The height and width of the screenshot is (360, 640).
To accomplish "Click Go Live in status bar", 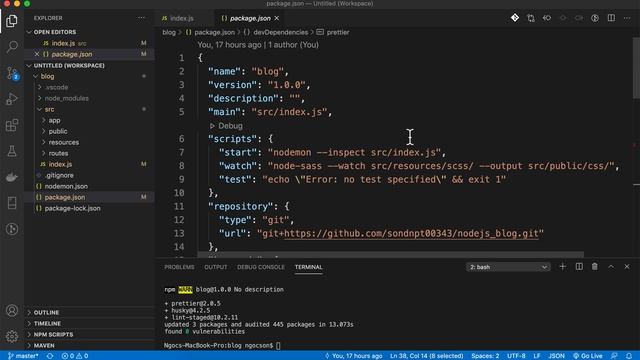I will [x=588, y=356].
